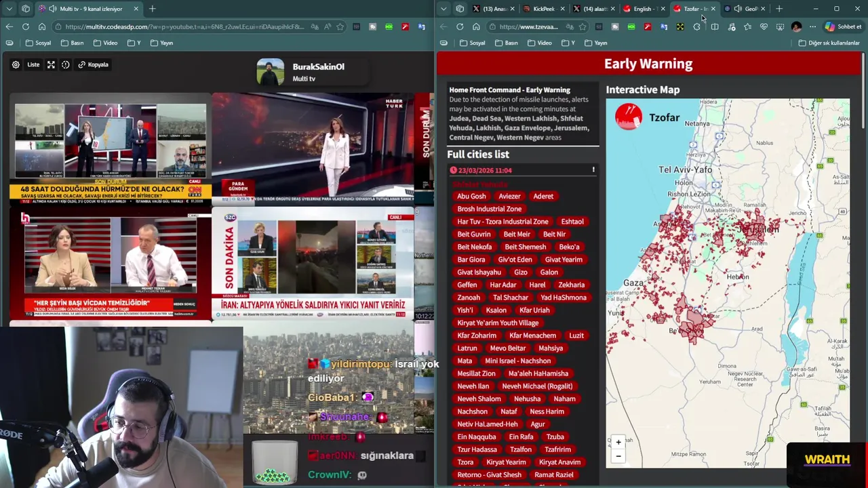
Task: Select the Abu Gosh city tag
Action: tap(471, 197)
